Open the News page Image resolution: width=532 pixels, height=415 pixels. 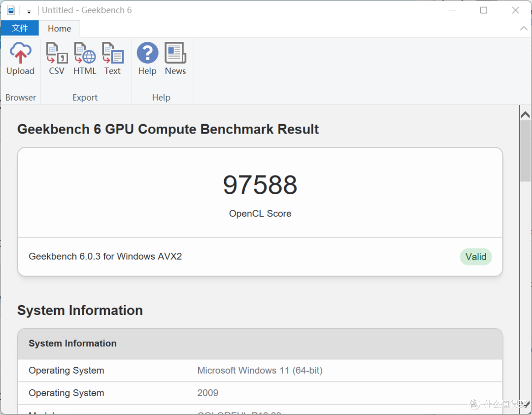tap(175, 59)
